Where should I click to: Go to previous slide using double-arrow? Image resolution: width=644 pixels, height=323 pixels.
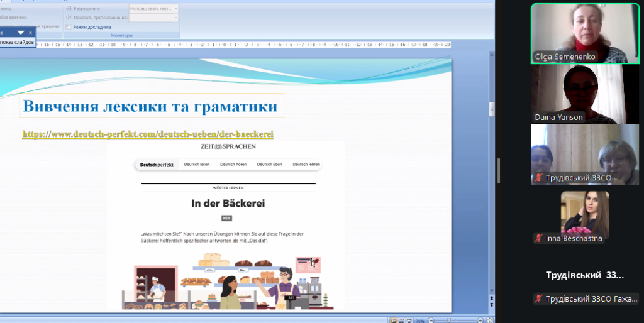point(492,297)
